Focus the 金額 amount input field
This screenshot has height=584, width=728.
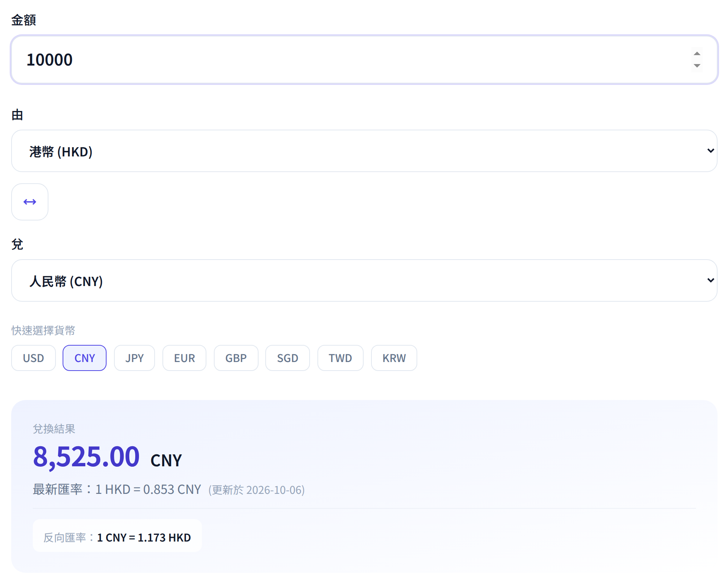point(364,60)
